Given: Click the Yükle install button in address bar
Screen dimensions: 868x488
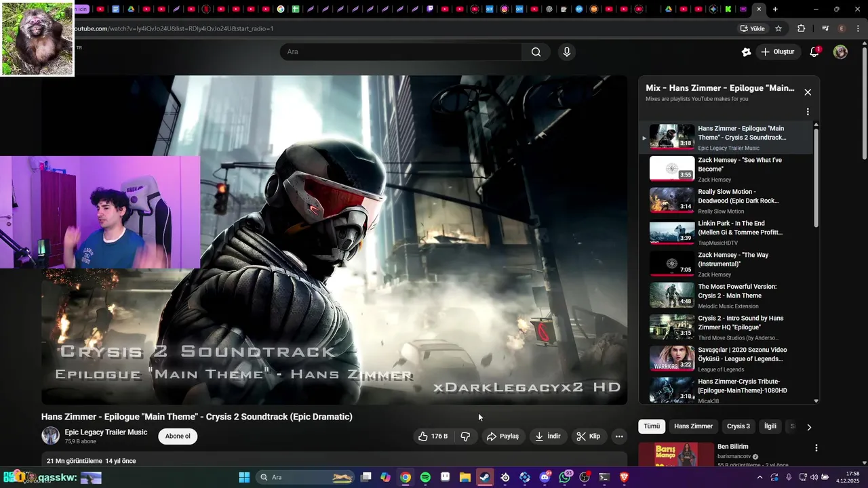Looking at the screenshot, I should (x=753, y=28).
